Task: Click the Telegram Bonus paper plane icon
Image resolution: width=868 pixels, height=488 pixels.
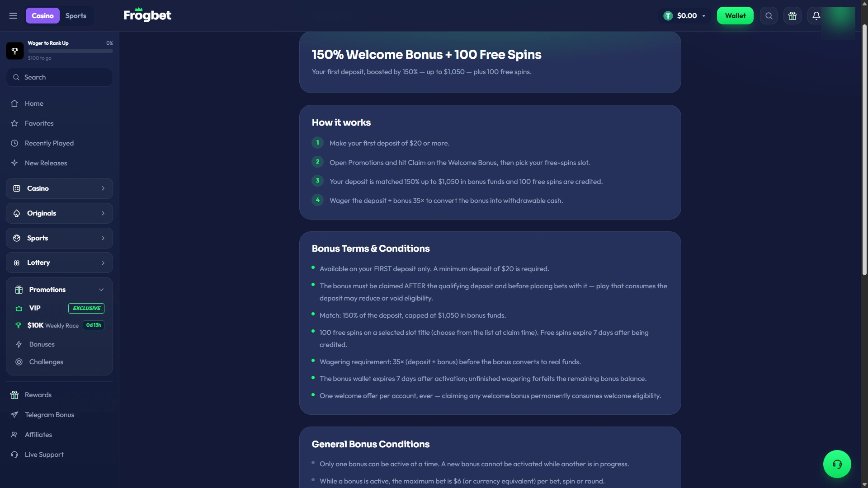Action: tap(14, 415)
